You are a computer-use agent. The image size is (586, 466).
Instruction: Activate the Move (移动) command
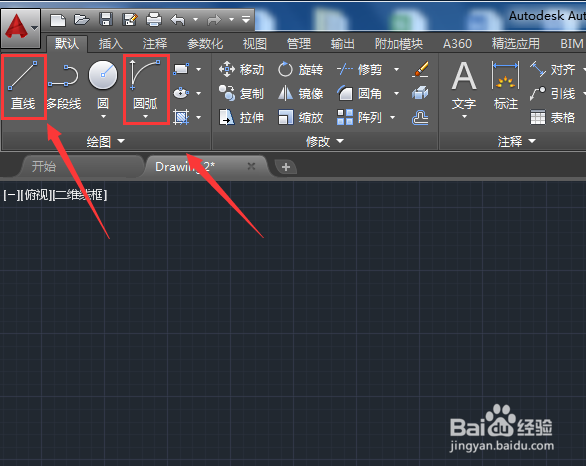pyautogui.click(x=241, y=70)
